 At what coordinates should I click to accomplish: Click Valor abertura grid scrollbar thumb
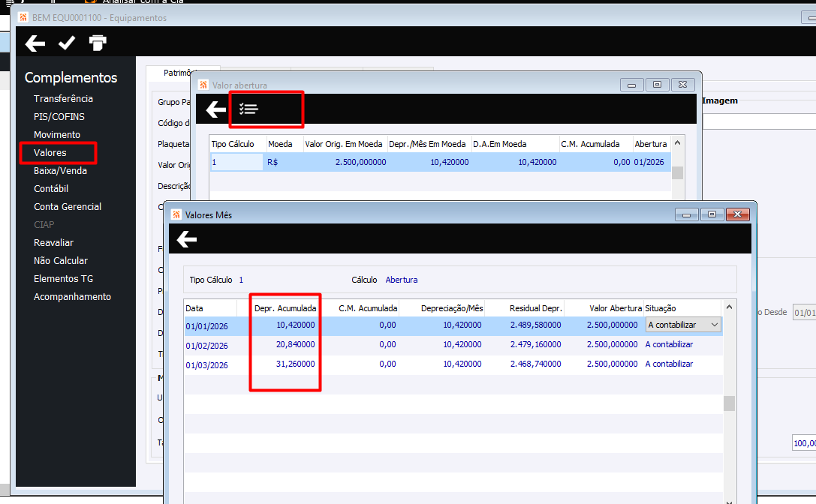pyautogui.click(x=677, y=172)
